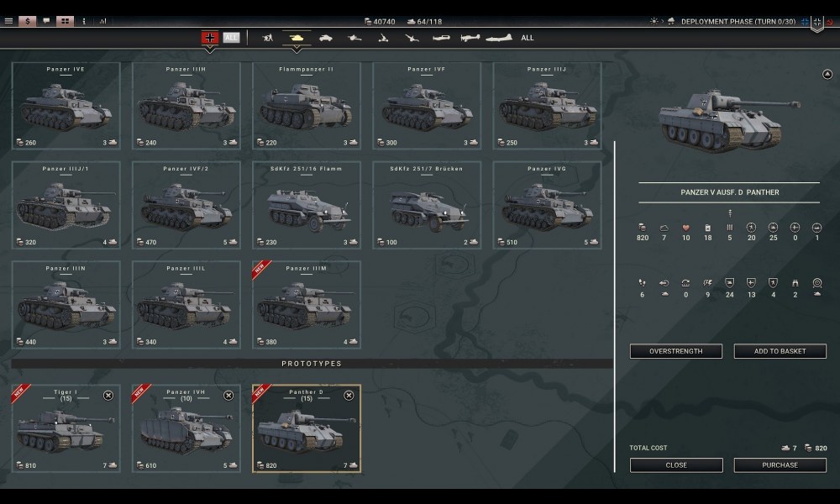
Task: Select the SdKfz 251/16 Flamm card
Action: point(307,205)
